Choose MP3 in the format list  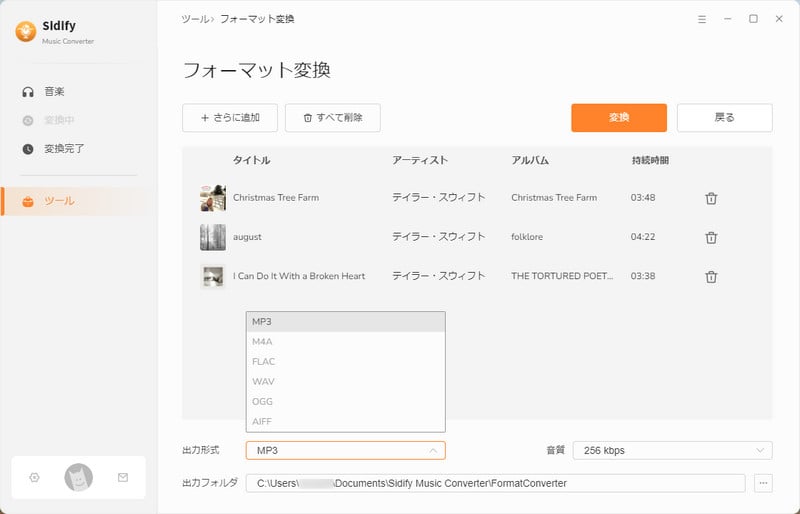pos(345,322)
